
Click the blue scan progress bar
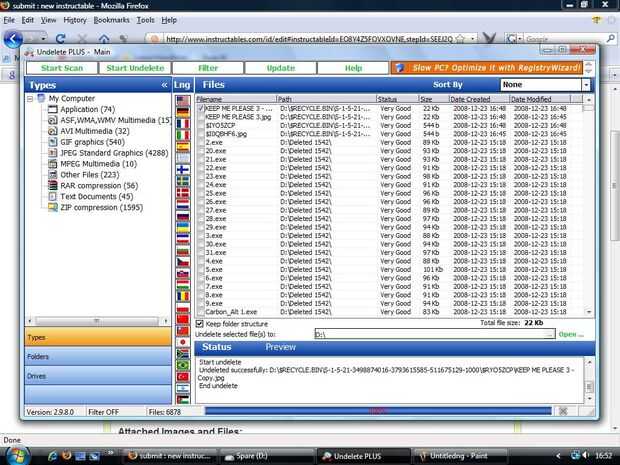point(378,411)
